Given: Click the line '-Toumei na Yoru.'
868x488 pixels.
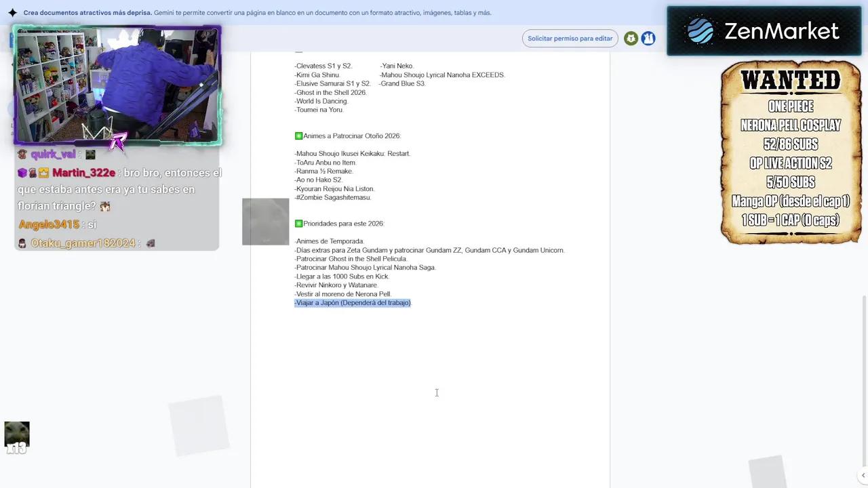Looking at the screenshot, I should pyautogui.click(x=319, y=110).
